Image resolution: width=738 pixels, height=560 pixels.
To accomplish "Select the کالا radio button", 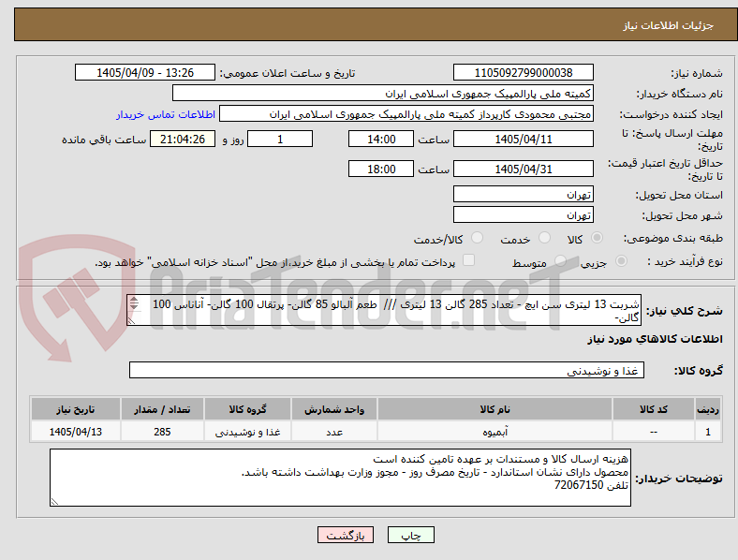I will point(597,238).
